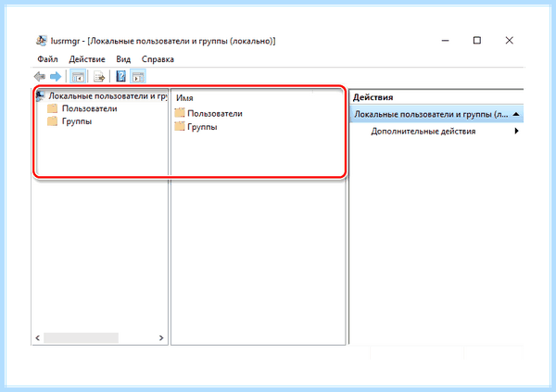The width and height of the screenshot is (556, 392).
Task: Select Пользователи label in the Имя list
Action: 215,113
